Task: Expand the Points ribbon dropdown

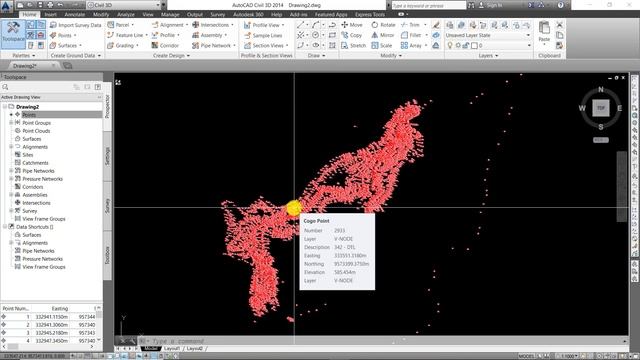Action: [75, 35]
